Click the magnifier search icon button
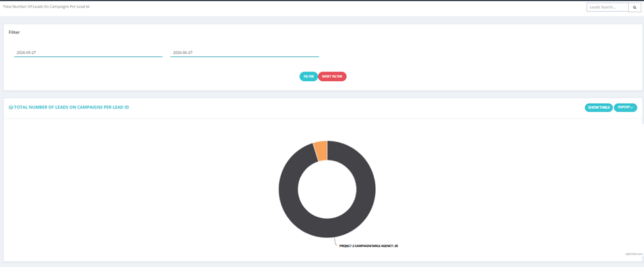Screen dimensions: 644x267 (634, 7)
